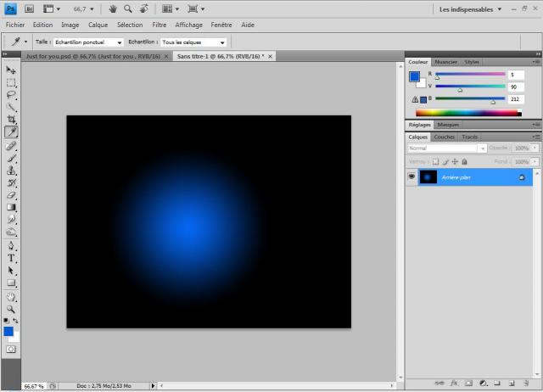This screenshot has width=543, height=392.
Task: Hide the Arrière-plan layer with eye icon
Action: click(x=411, y=177)
